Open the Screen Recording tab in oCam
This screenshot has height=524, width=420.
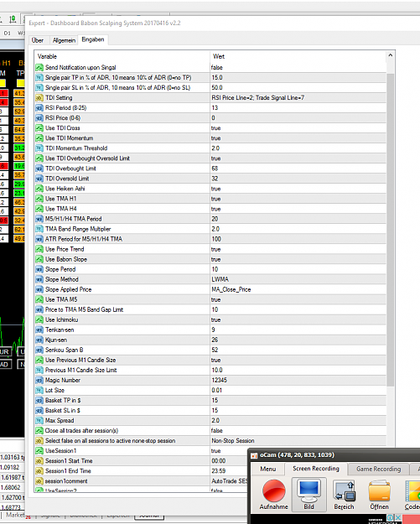(x=316, y=469)
